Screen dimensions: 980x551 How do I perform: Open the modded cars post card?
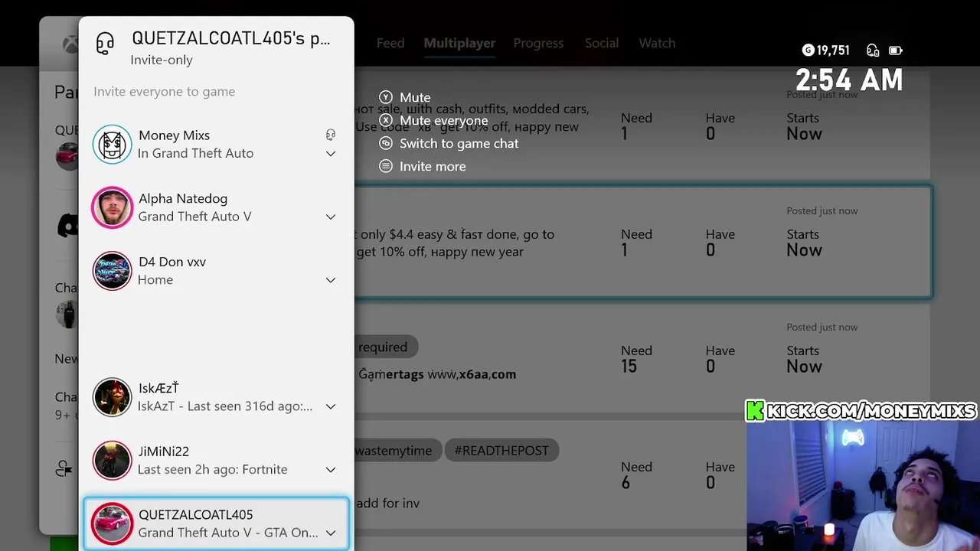[642, 126]
